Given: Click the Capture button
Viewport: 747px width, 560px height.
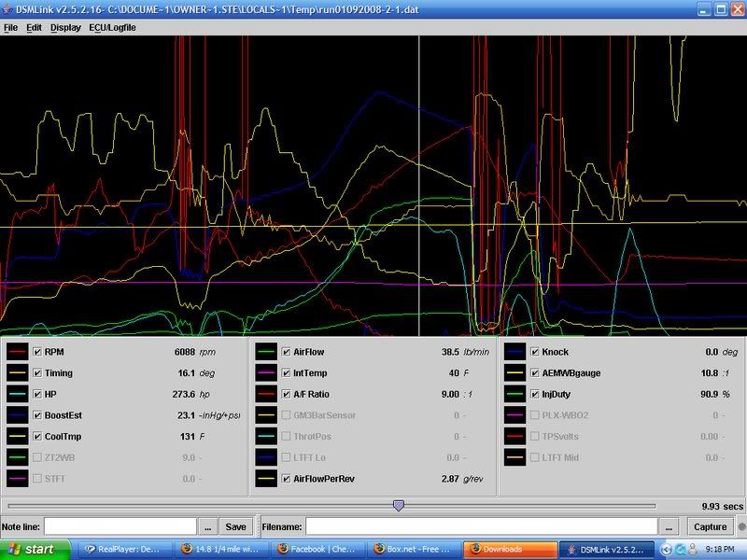Looking at the screenshot, I should click(710, 526).
